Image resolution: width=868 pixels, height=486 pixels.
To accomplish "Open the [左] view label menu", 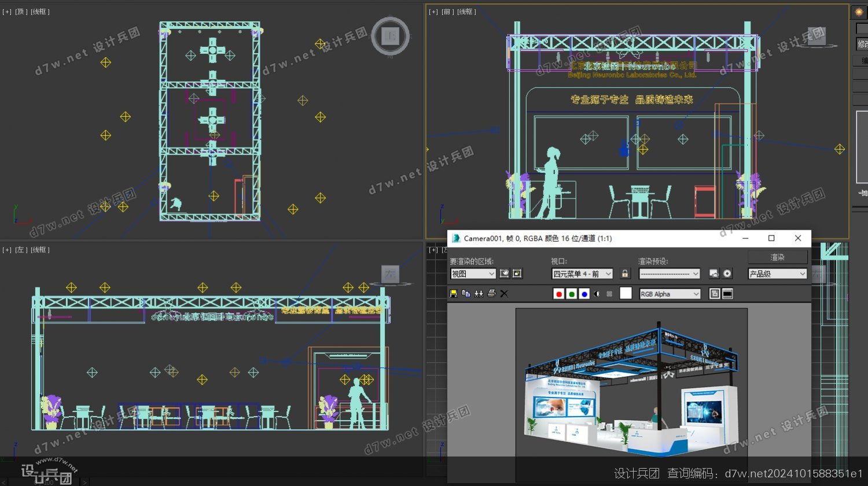I will click(x=21, y=250).
